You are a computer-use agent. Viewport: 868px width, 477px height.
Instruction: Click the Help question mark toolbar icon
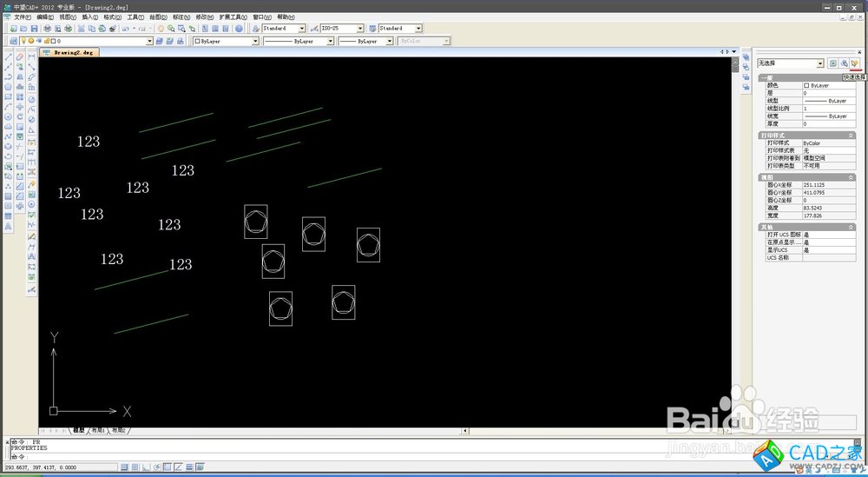tap(239, 29)
